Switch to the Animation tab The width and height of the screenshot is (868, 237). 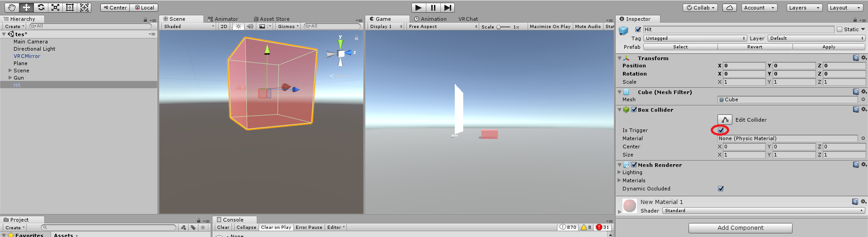pyautogui.click(x=430, y=19)
